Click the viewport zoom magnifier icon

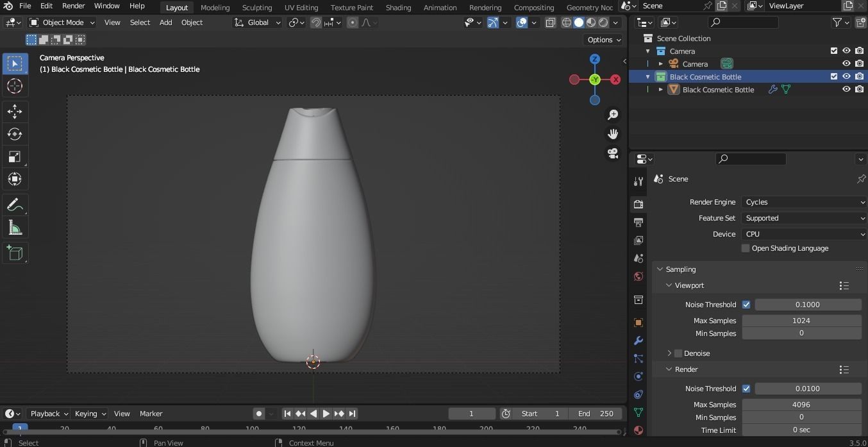613,114
